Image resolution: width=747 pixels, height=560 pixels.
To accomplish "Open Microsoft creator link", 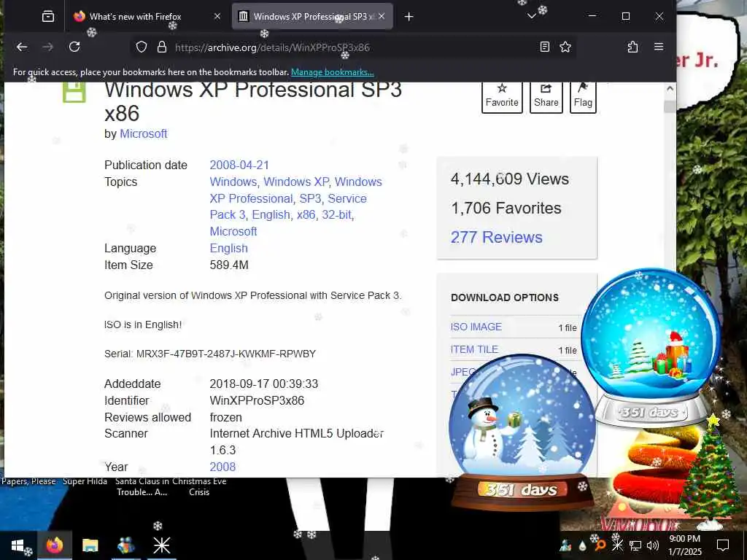I will tap(144, 134).
